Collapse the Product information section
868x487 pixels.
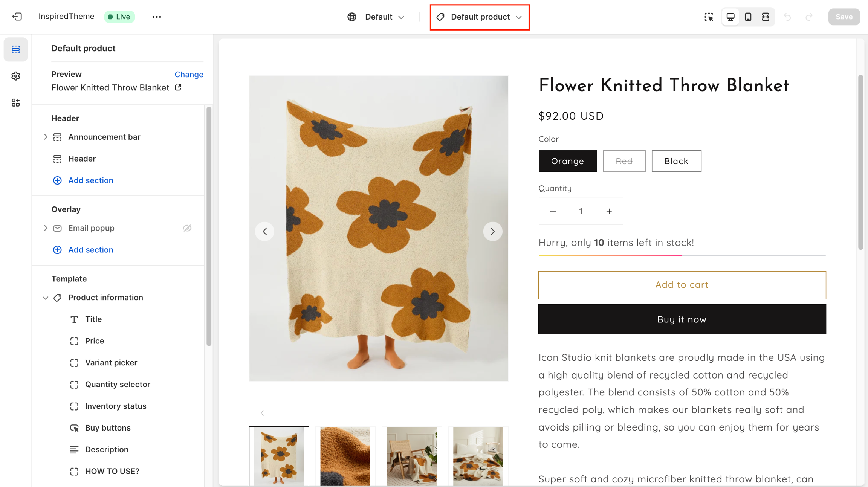click(x=46, y=298)
